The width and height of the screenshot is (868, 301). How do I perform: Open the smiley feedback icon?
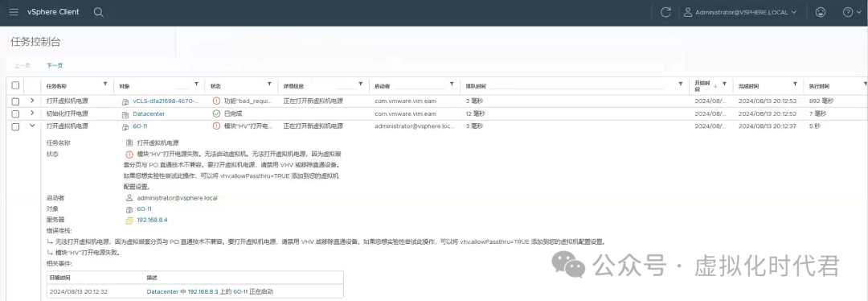click(x=821, y=11)
